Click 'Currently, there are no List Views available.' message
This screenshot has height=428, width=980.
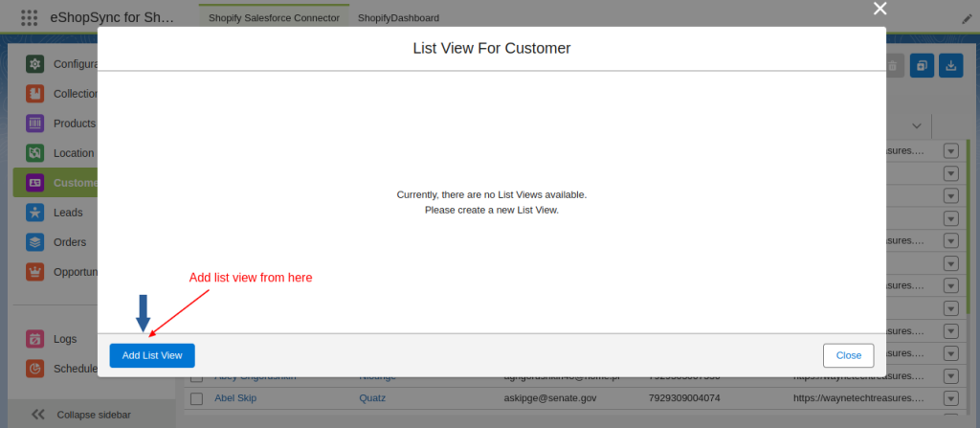[x=491, y=194]
